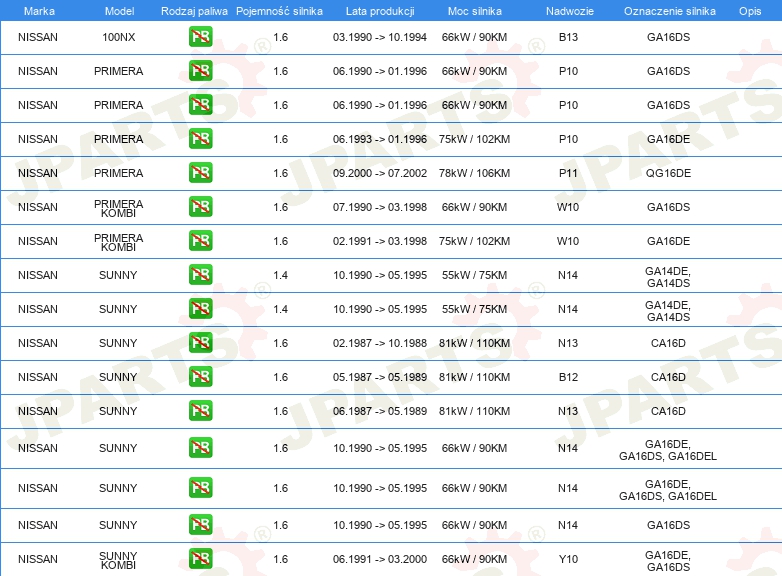Image resolution: width=782 pixels, height=576 pixels.
Task: Click the Model column header
Action: coord(119,11)
